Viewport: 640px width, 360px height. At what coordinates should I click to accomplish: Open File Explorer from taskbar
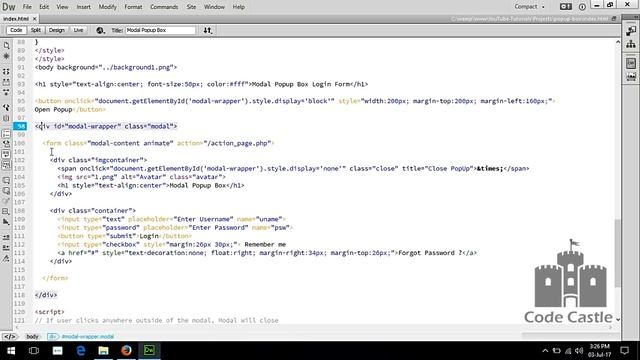pos(103,351)
